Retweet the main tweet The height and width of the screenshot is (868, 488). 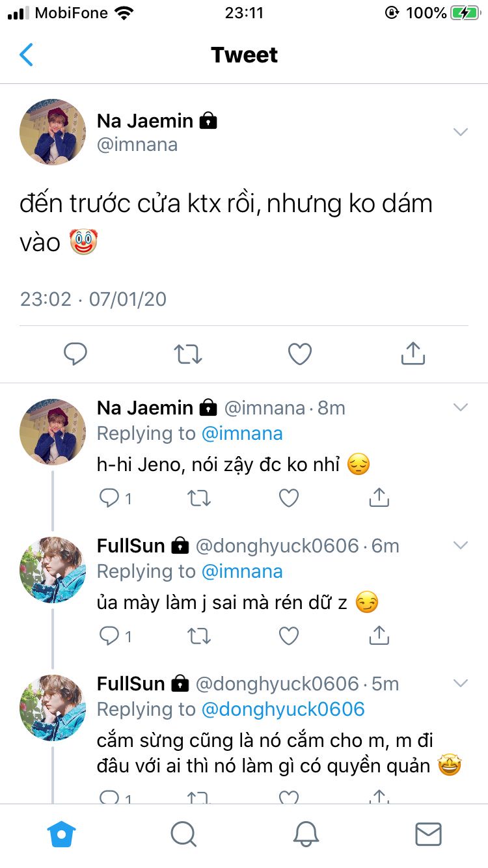[x=188, y=354]
